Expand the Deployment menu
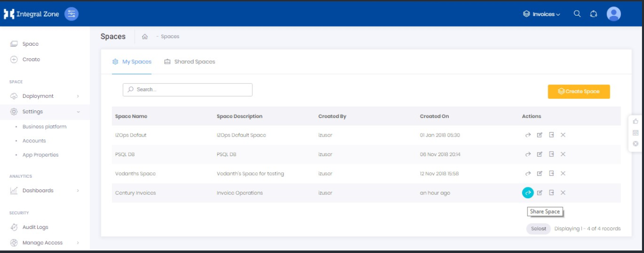This screenshot has width=644, height=253. [x=45, y=96]
